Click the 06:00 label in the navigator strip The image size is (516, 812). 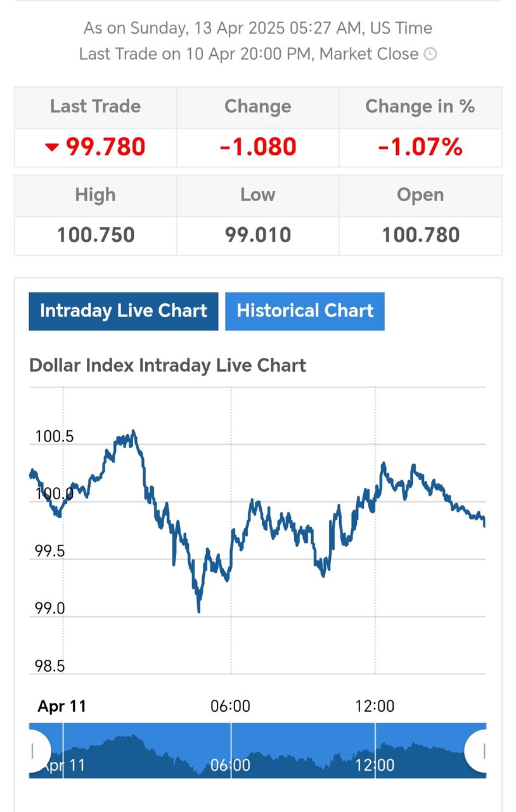[230, 765]
